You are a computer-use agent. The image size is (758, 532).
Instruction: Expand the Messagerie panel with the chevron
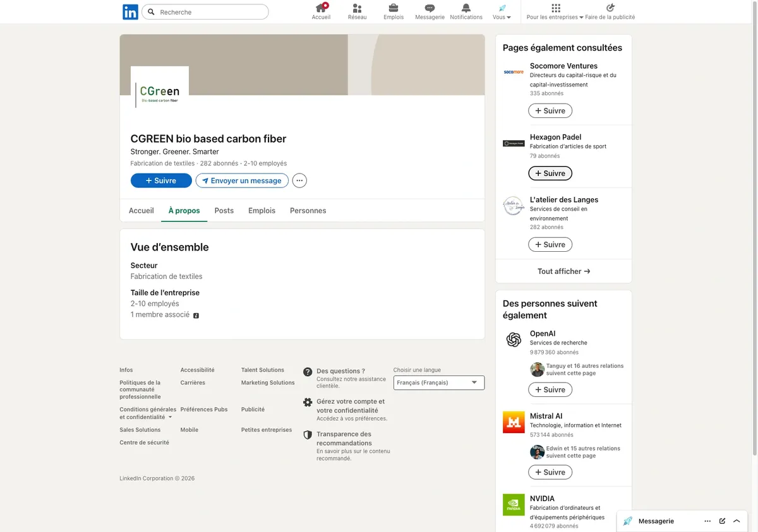737,521
